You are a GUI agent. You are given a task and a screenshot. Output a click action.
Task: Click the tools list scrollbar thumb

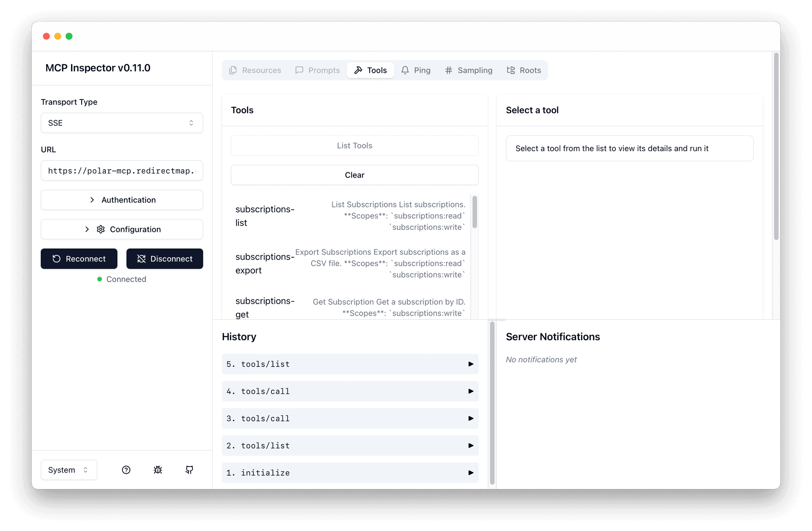(x=475, y=212)
